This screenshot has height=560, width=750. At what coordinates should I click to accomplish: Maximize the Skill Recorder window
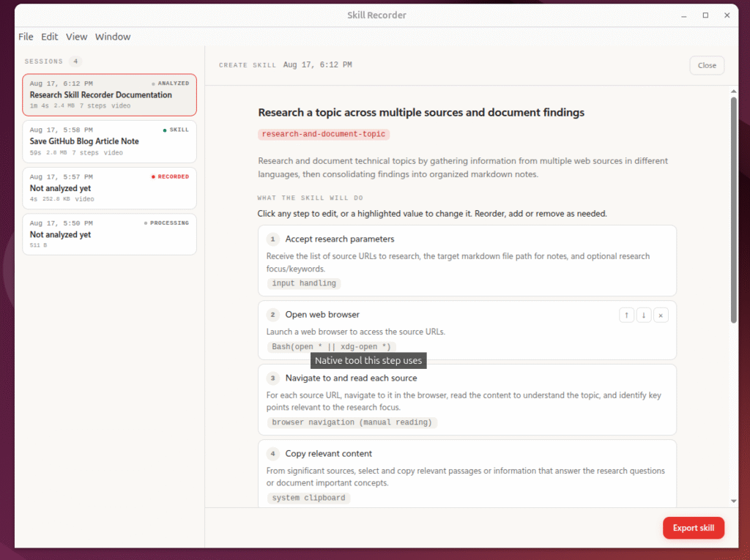[705, 15]
